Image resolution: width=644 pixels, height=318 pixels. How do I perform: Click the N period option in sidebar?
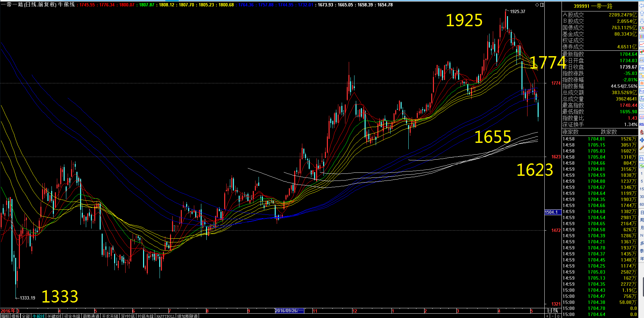pyautogui.click(x=642, y=235)
